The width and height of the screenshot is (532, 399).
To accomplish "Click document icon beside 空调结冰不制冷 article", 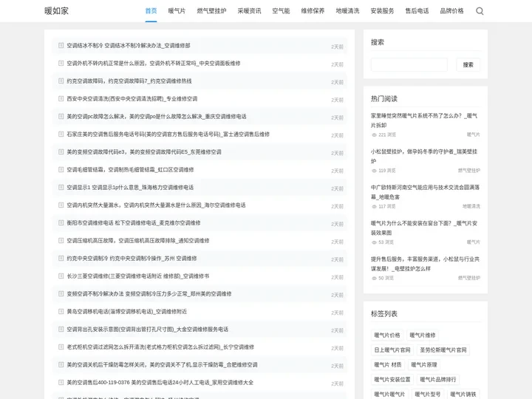I will (61, 45).
